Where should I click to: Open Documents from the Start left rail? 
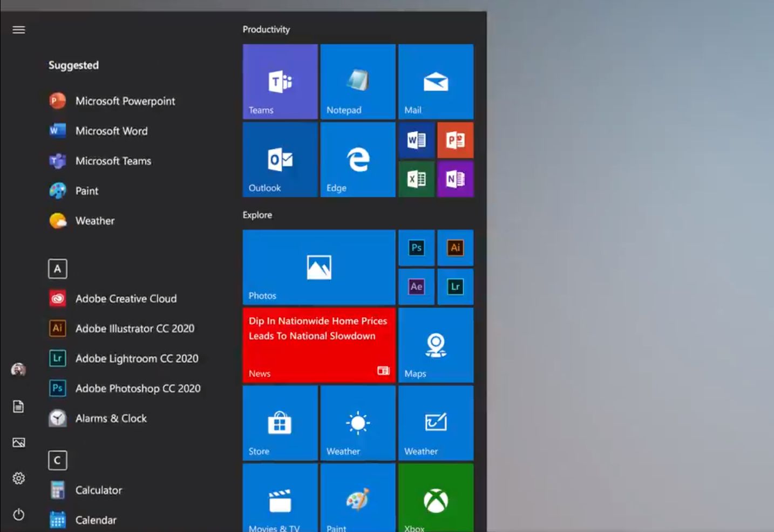[19, 406]
